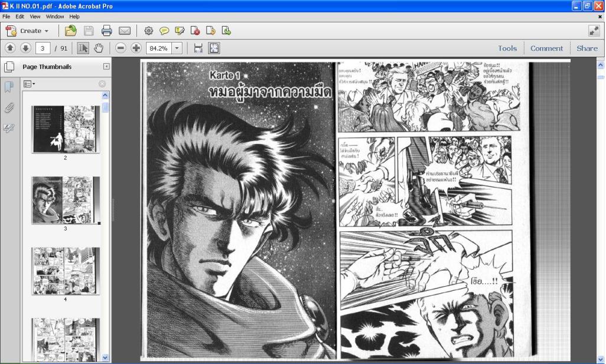Add a sticky note comment icon
The width and height of the screenshot is (606, 364).
[164, 31]
